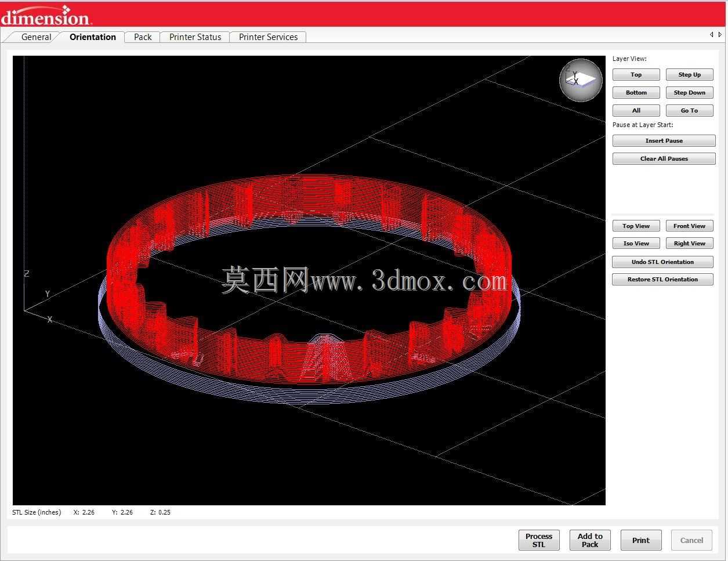Click Undo STL Orientation

pyautogui.click(x=662, y=262)
